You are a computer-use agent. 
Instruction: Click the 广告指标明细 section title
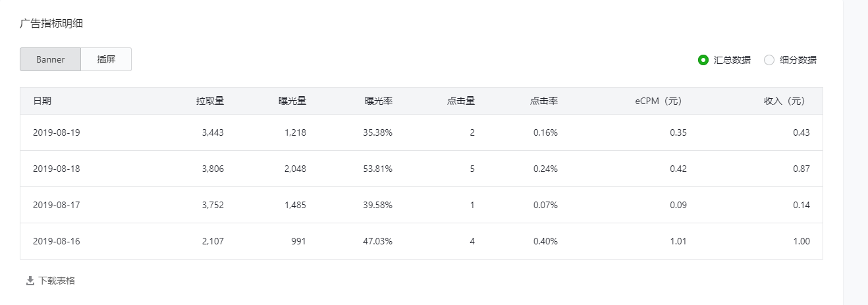51,24
